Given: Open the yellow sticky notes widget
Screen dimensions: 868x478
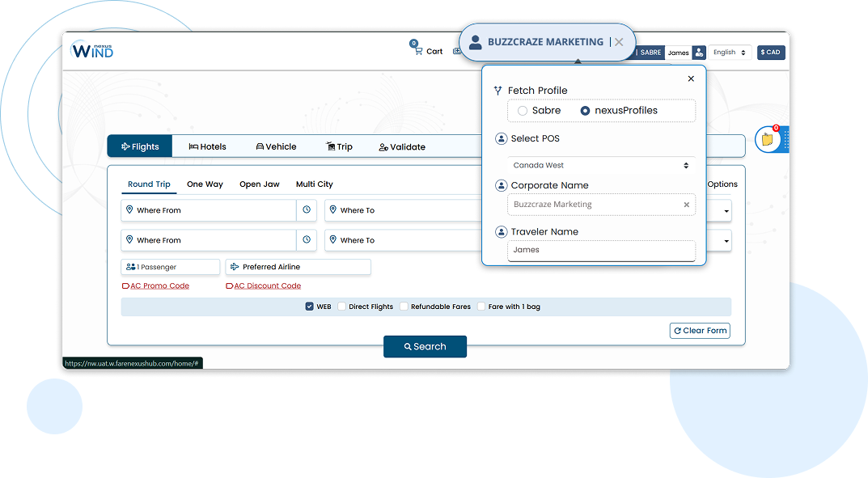Looking at the screenshot, I should pyautogui.click(x=768, y=139).
